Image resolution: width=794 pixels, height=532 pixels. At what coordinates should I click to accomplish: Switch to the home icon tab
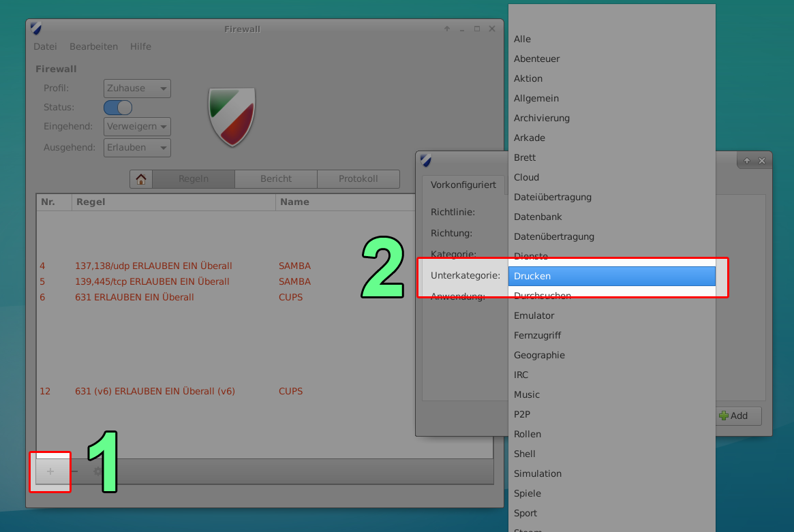point(141,178)
